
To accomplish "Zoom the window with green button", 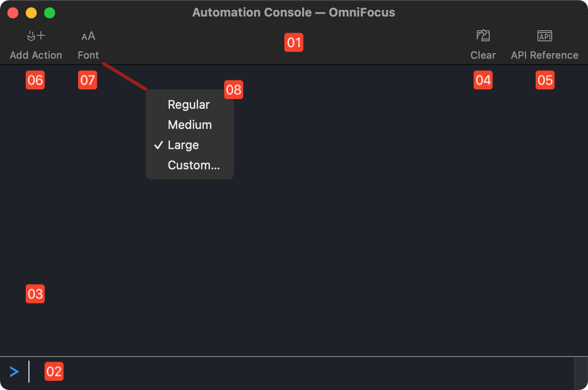I will pyautogui.click(x=50, y=13).
